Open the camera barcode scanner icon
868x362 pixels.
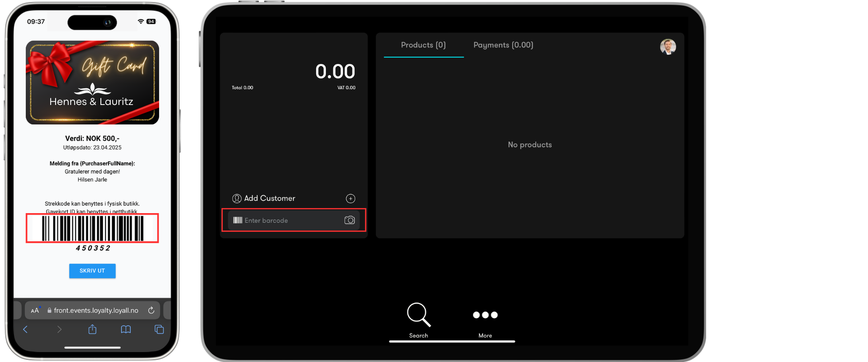click(x=349, y=220)
